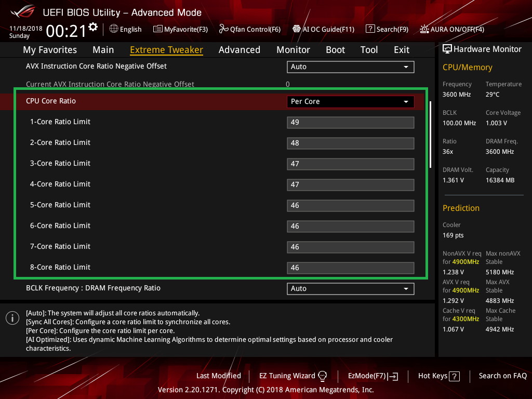Screen dimensions: 532x399
Task: Focus the 7-Core Ratio Limit field
Action: 351,247
